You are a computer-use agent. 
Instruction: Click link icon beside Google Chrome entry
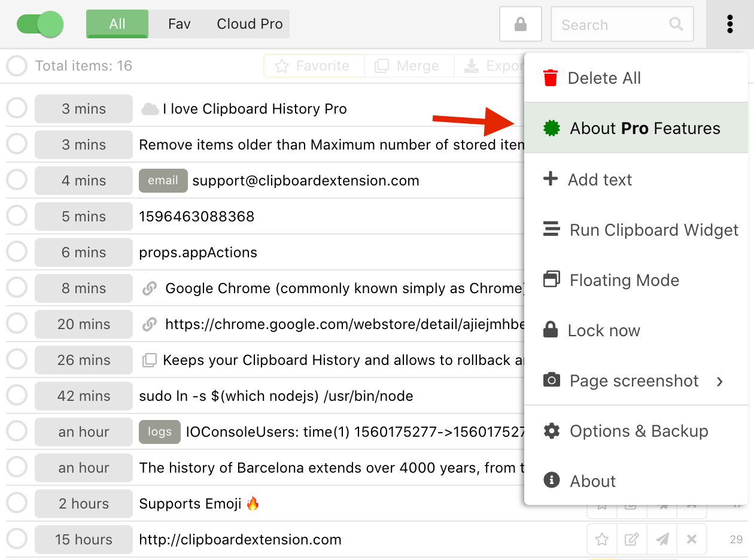coord(149,288)
